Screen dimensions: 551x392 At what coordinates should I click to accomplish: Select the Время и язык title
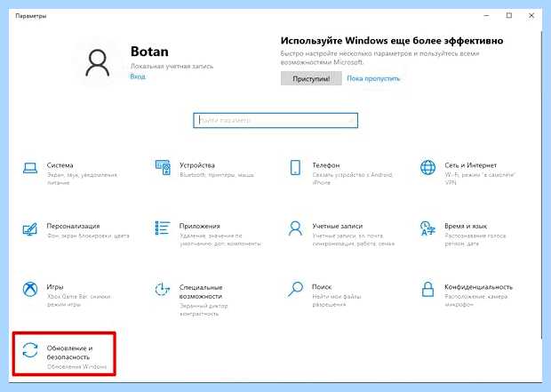[x=466, y=226]
